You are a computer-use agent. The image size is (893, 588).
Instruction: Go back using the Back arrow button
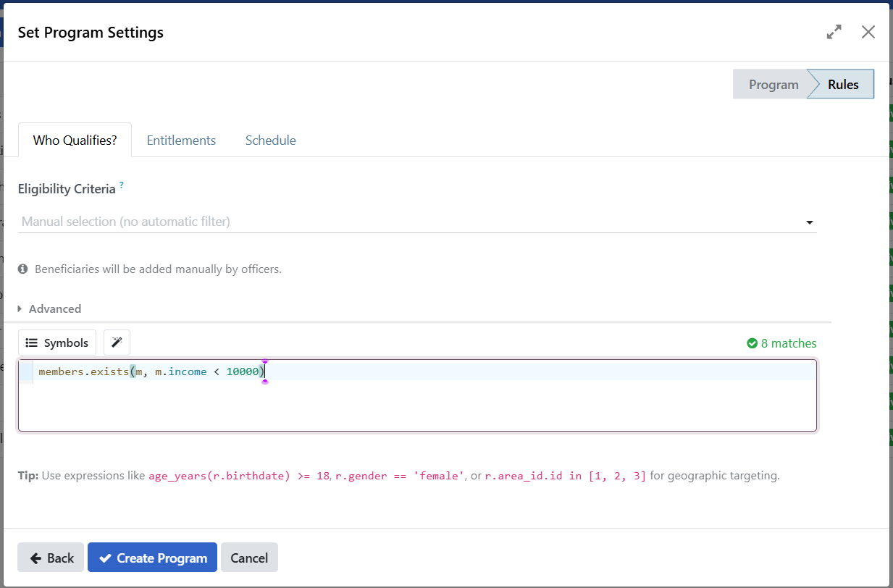pyautogui.click(x=51, y=558)
